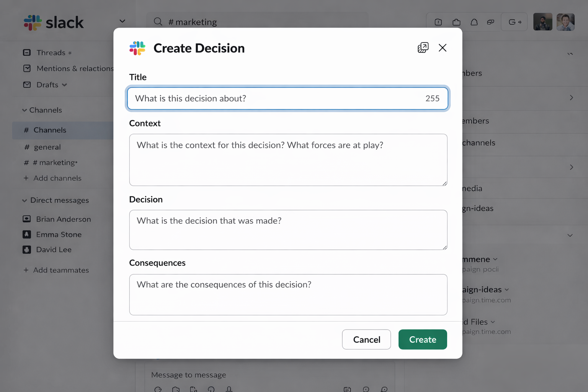Click the Create button
The width and height of the screenshot is (588, 392).
422,339
